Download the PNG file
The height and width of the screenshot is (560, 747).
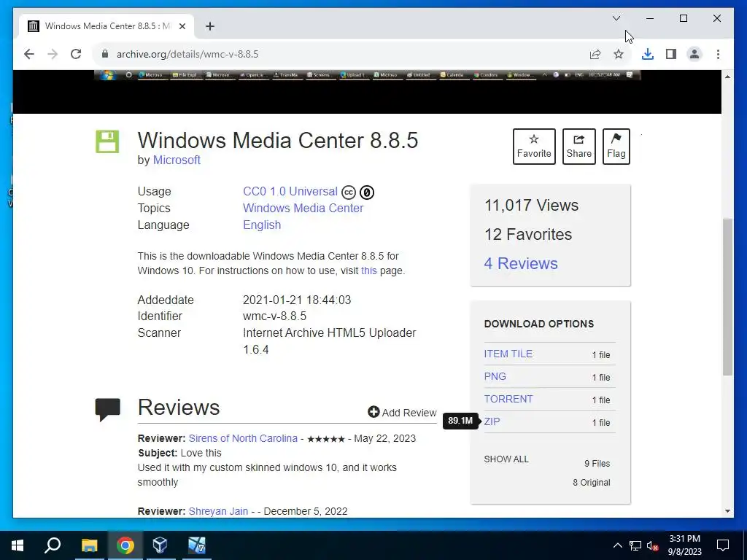495,376
